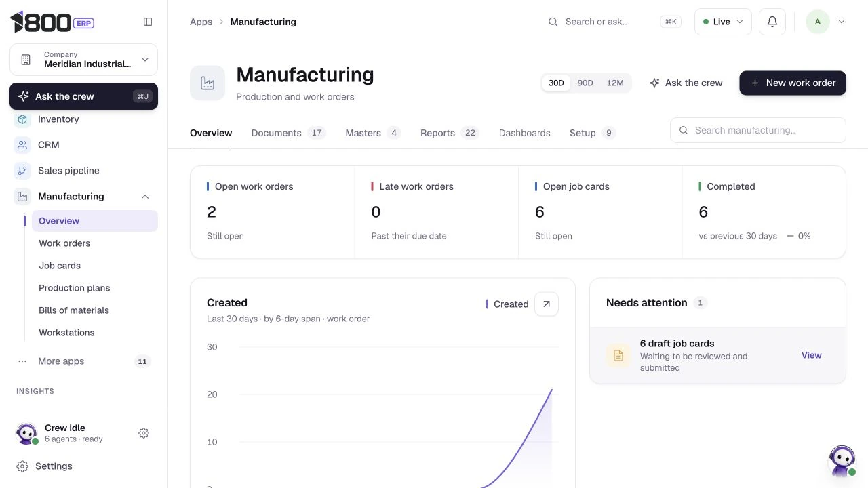The height and width of the screenshot is (488, 868).
Task: Click the Settings gear icon
Action: [22, 466]
